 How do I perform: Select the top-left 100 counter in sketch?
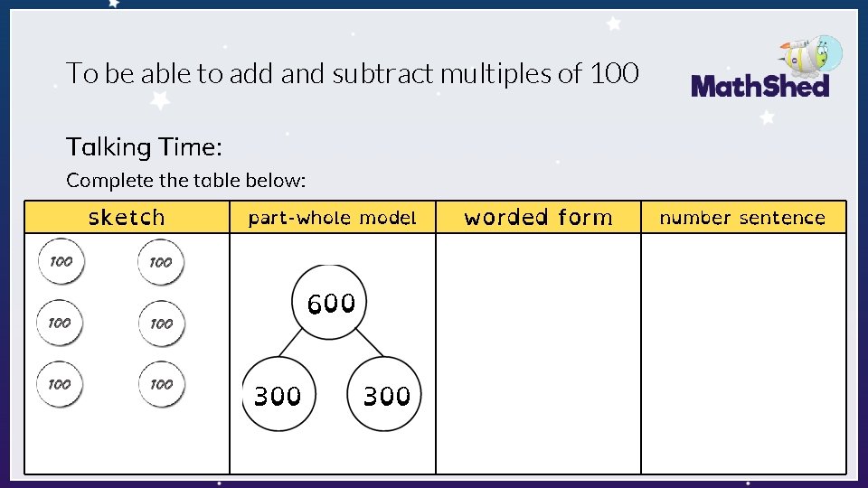[x=59, y=261]
